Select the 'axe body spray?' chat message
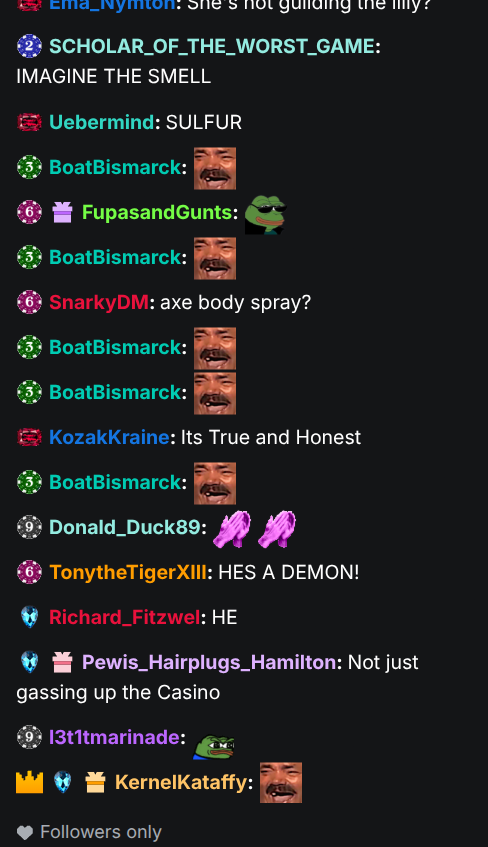Viewport: 488px width, 847px height. 236,302
